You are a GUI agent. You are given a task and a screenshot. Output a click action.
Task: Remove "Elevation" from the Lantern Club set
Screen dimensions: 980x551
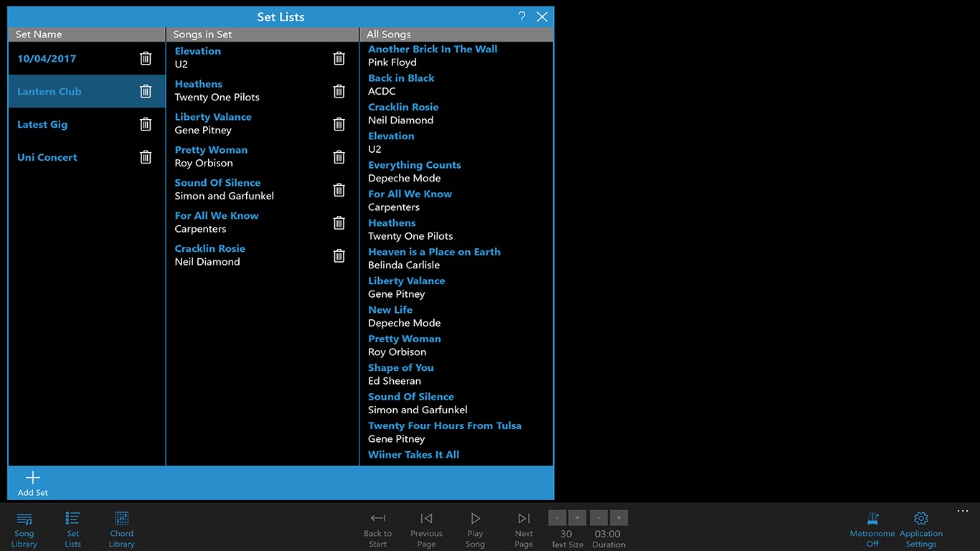[339, 58]
